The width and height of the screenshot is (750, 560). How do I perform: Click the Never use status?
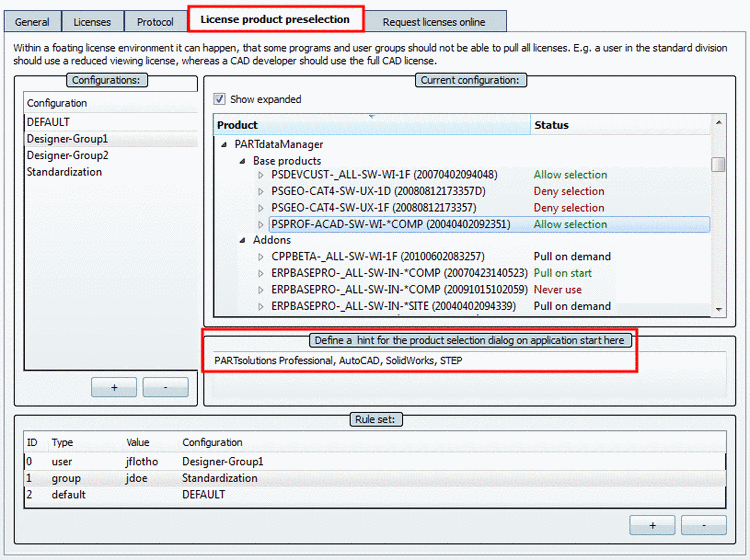click(x=557, y=290)
